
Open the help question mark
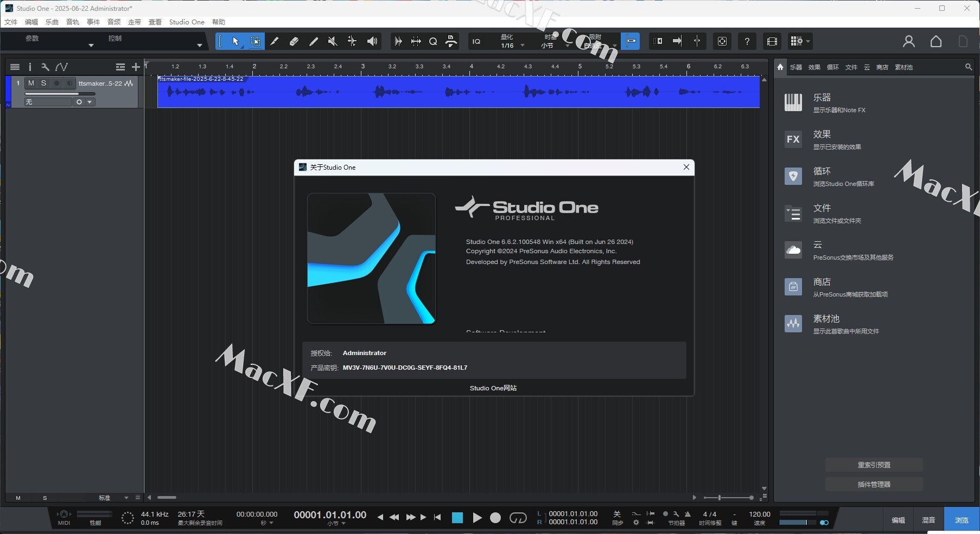coord(747,41)
